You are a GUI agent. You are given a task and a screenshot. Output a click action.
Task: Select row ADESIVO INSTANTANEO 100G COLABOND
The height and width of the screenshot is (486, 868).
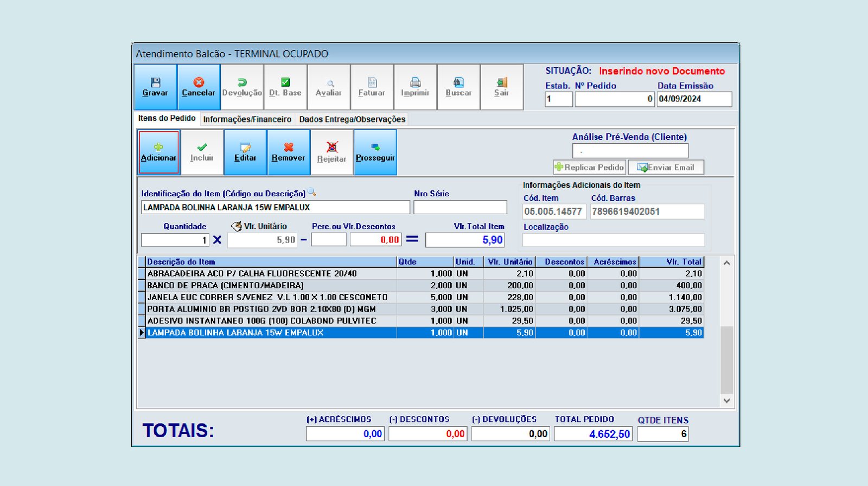click(x=421, y=321)
